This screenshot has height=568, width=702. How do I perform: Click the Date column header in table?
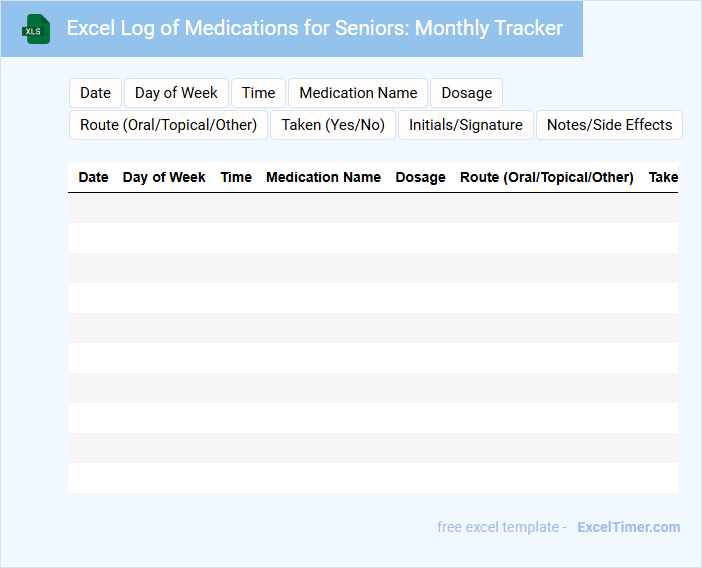coord(93,177)
